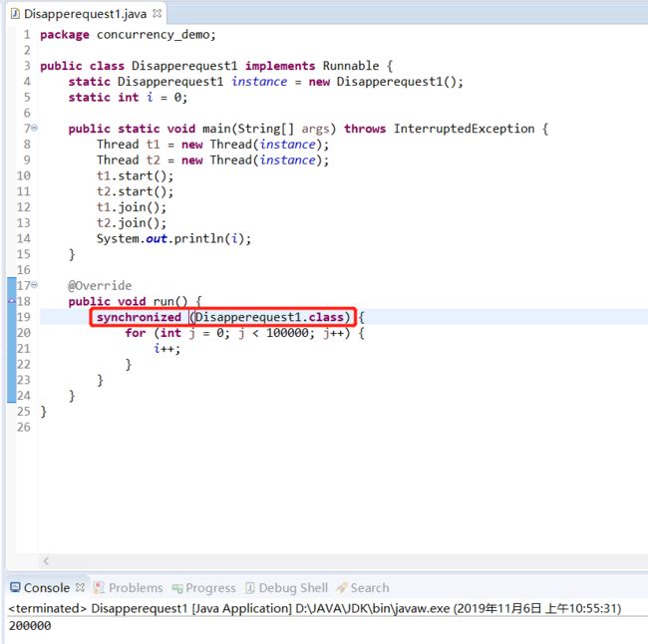This screenshot has height=644, width=648.
Task: Click 'Thread t1' declaration on line 8
Action: (x=129, y=145)
